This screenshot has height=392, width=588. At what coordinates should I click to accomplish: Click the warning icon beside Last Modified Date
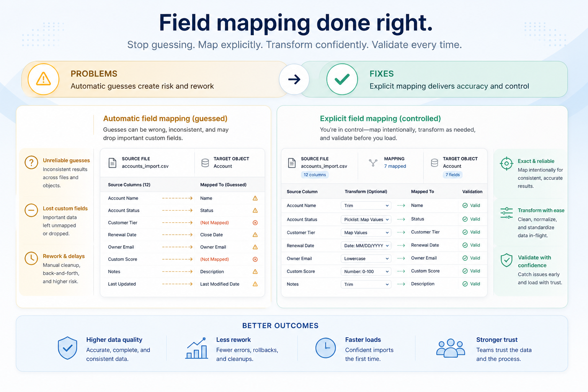pos(255,284)
